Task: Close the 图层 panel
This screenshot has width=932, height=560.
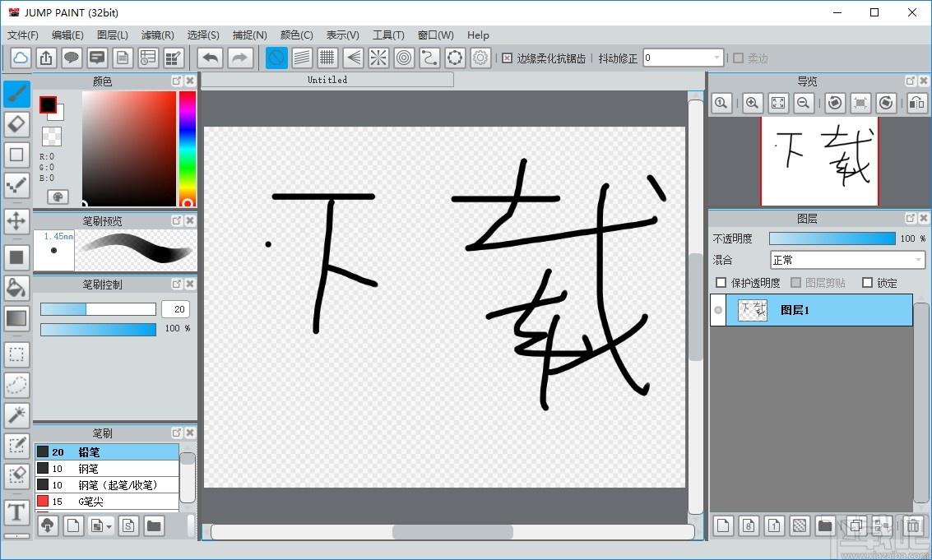Action: [x=924, y=218]
